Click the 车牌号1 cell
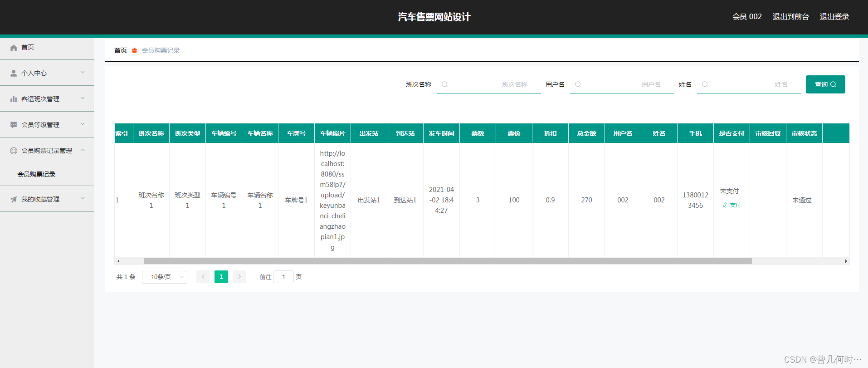 point(297,200)
